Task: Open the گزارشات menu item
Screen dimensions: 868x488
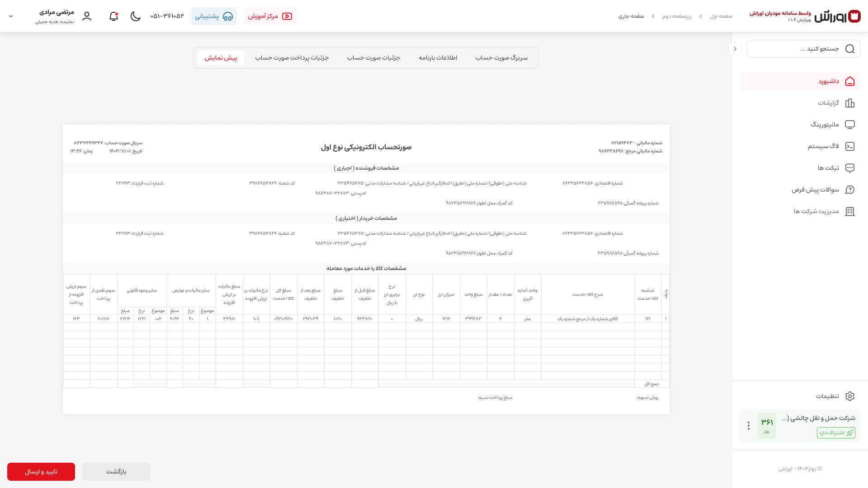Action: click(x=800, y=103)
